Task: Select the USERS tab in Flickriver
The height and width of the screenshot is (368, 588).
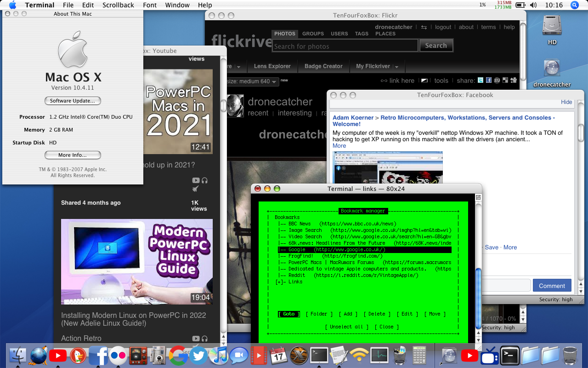Action: (339, 34)
